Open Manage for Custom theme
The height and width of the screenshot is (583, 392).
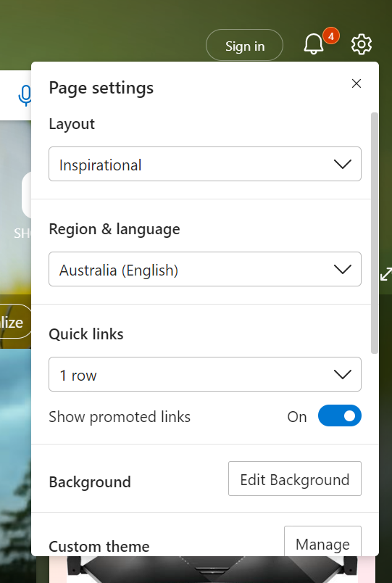(x=323, y=542)
